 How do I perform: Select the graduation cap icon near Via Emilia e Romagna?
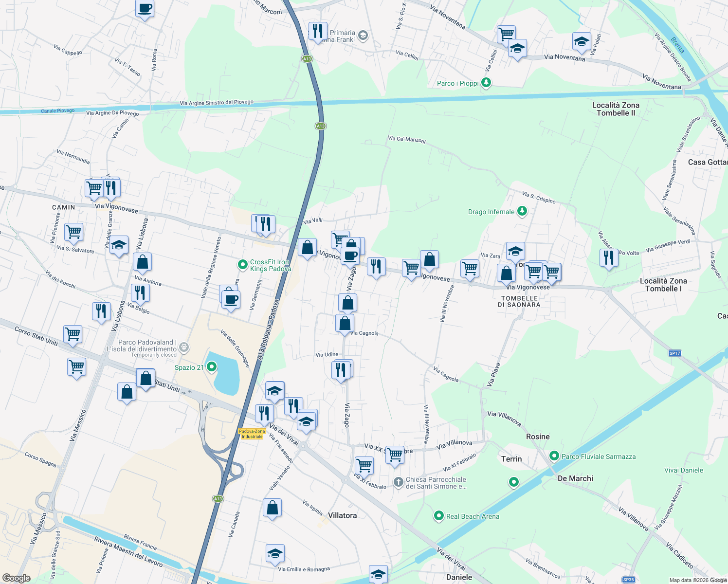click(x=276, y=553)
